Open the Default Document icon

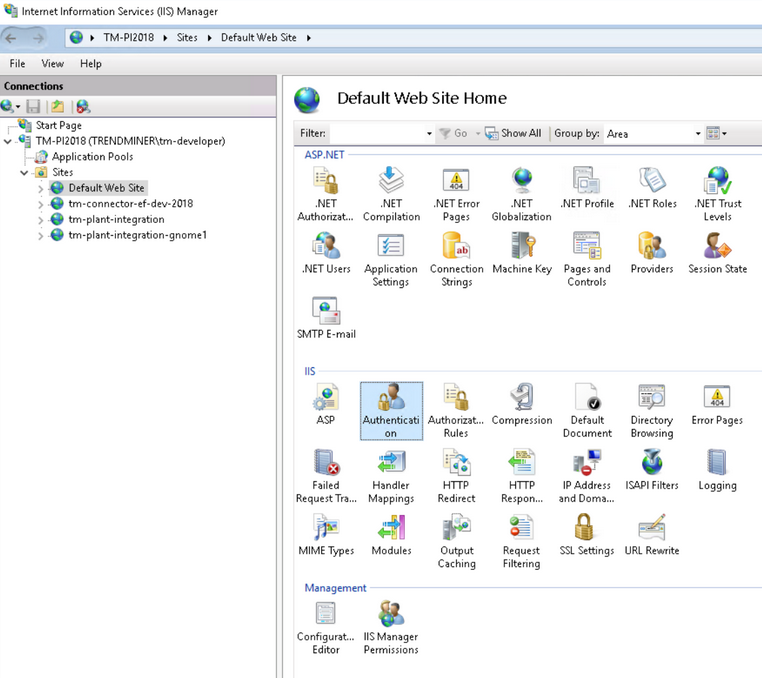(587, 398)
